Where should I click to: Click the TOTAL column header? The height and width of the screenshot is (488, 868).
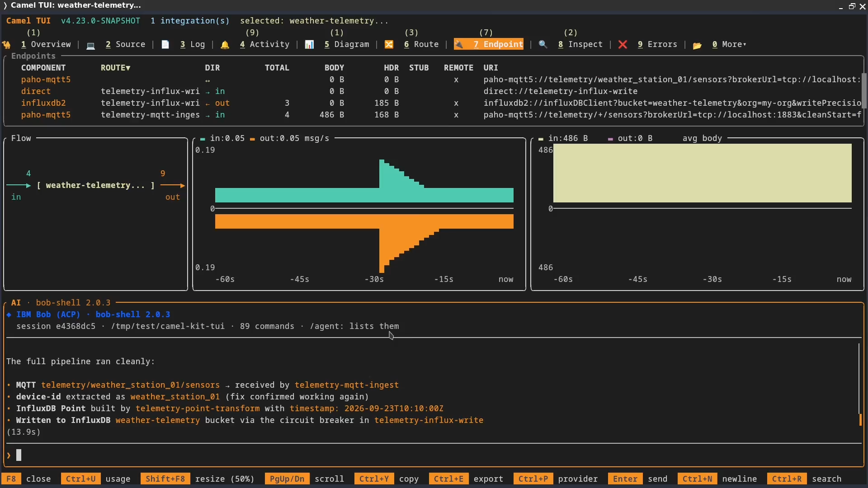point(277,68)
